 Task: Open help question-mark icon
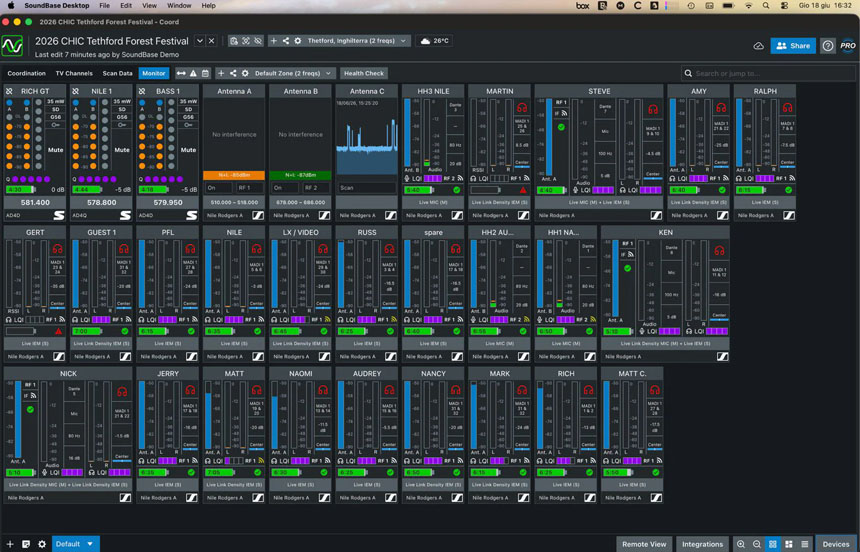[828, 46]
